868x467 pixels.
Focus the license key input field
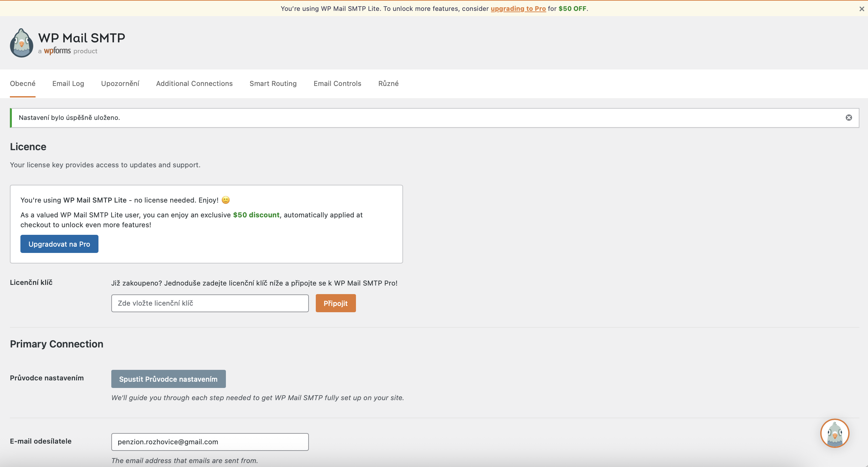point(209,303)
